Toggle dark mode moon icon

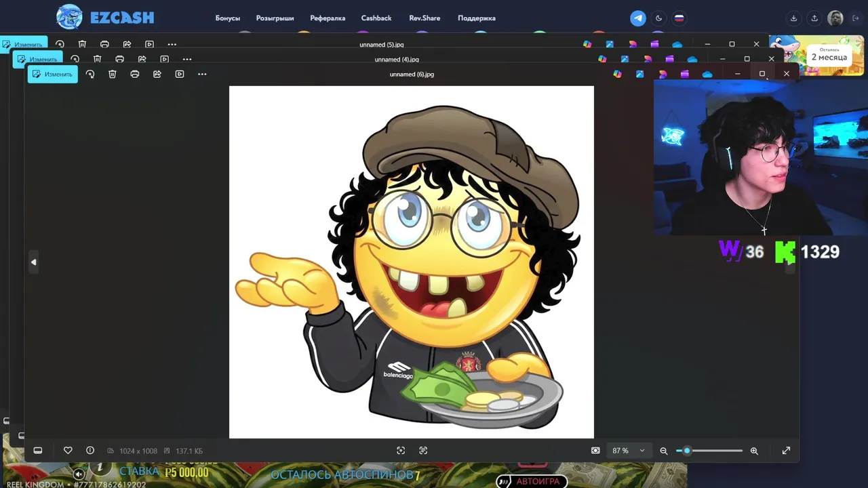[658, 18]
